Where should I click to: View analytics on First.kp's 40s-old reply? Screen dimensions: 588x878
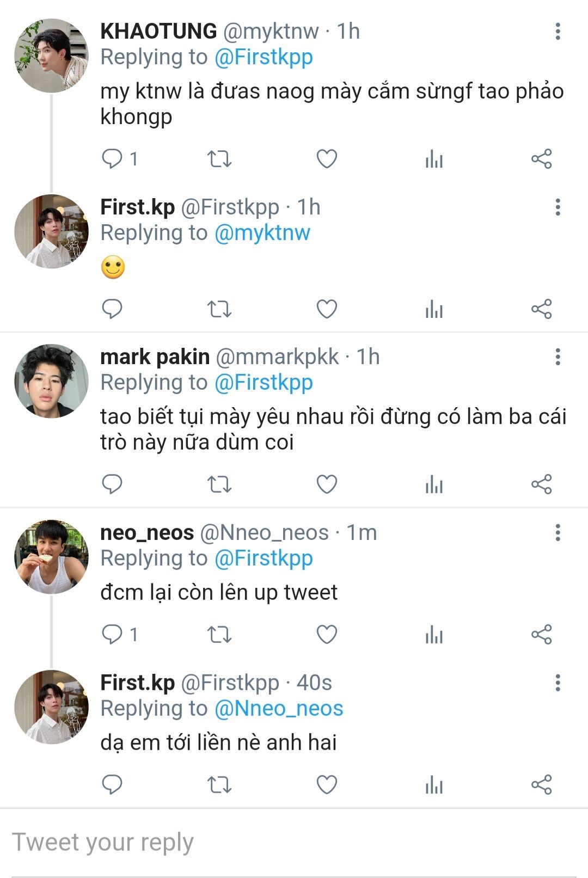tap(434, 785)
